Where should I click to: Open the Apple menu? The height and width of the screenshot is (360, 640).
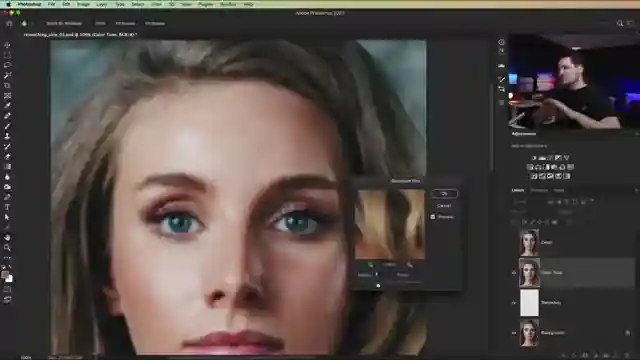click(x=8, y=4)
